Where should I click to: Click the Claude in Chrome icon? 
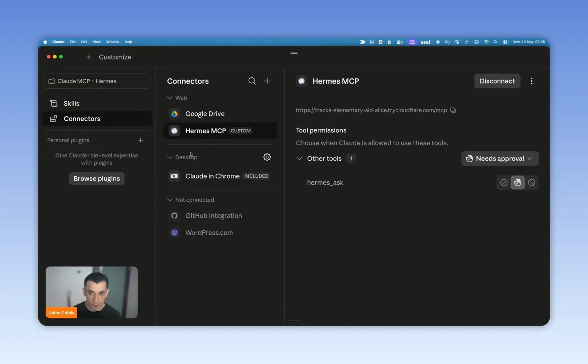coord(174,176)
